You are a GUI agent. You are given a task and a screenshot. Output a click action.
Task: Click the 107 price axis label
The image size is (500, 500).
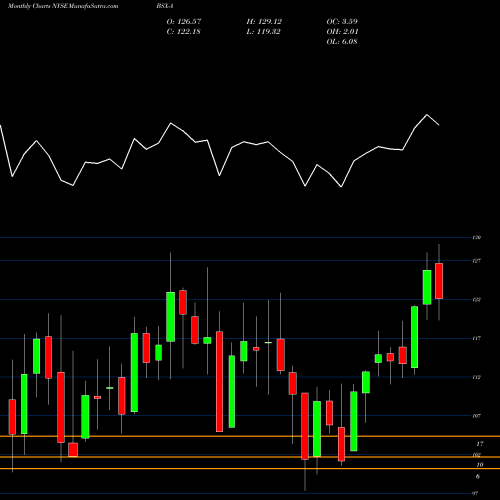pos(477,416)
